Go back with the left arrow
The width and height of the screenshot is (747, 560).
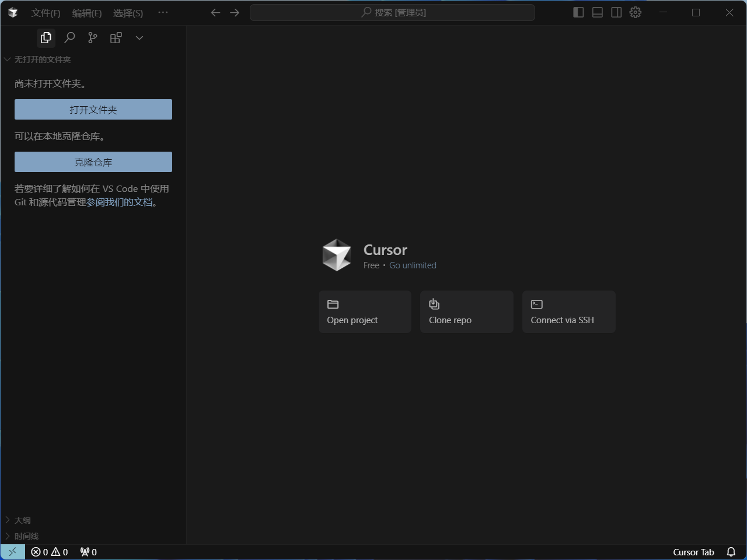[x=215, y=12]
